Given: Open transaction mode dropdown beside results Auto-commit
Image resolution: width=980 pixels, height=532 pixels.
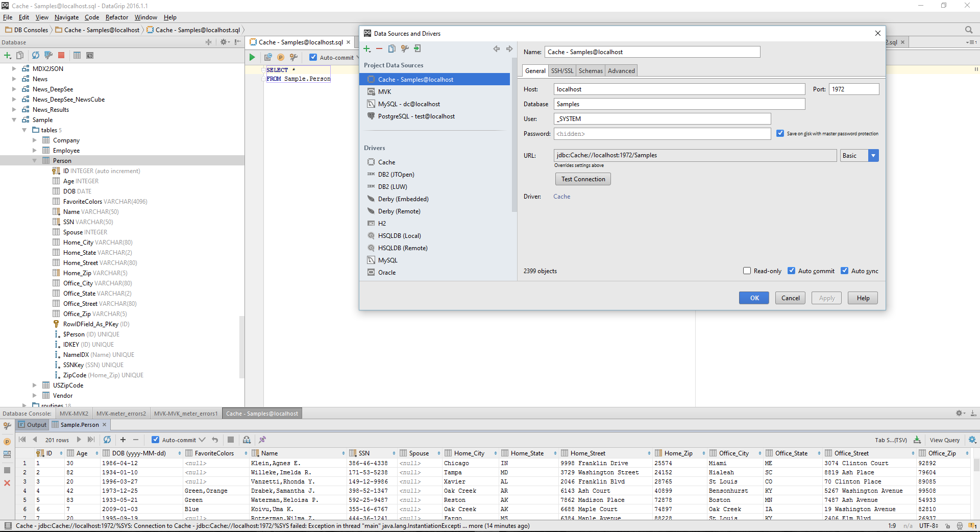Looking at the screenshot, I should tap(202, 440).
